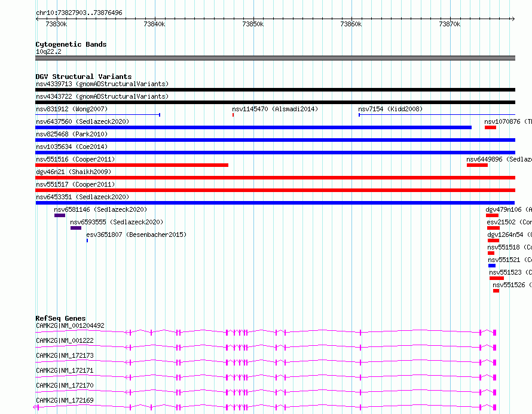
Task: Click the 73870k ruler label
Action: [450, 24]
